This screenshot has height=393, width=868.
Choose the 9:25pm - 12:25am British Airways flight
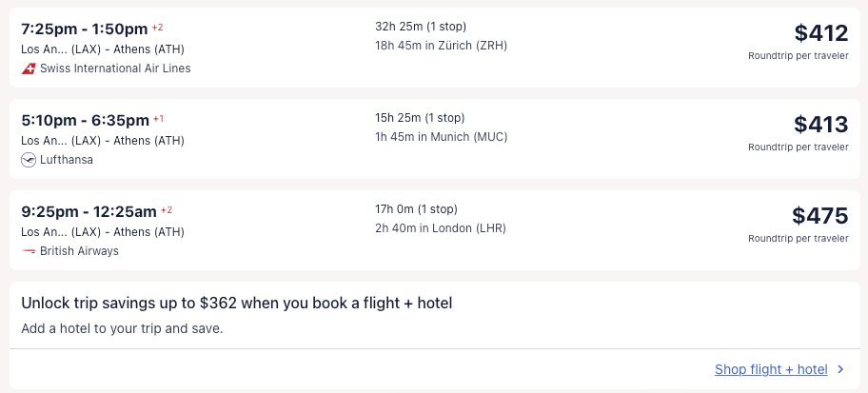coord(89,211)
